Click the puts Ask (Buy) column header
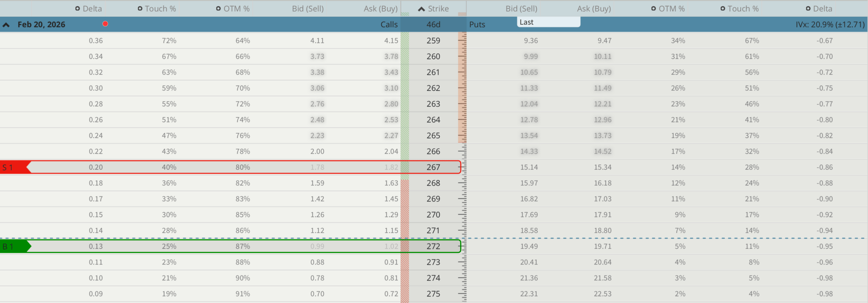The width and height of the screenshot is (868, 303). [x=594, y=9]
